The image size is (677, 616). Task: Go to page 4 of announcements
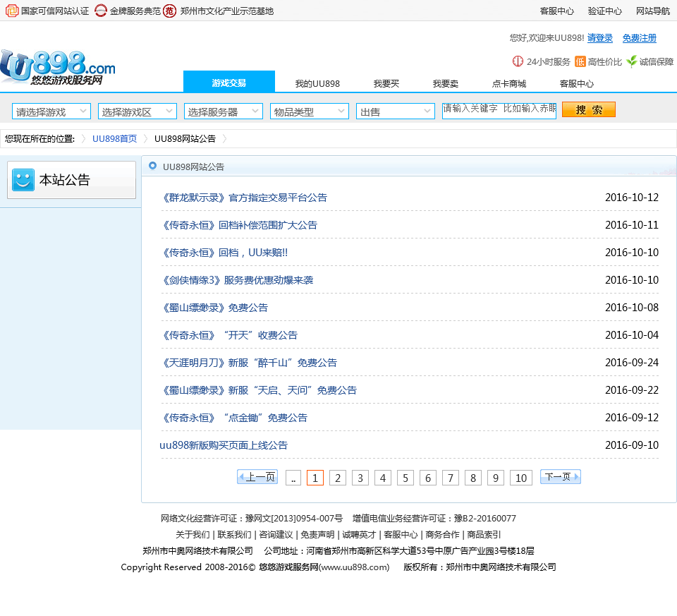click(383, 478)
